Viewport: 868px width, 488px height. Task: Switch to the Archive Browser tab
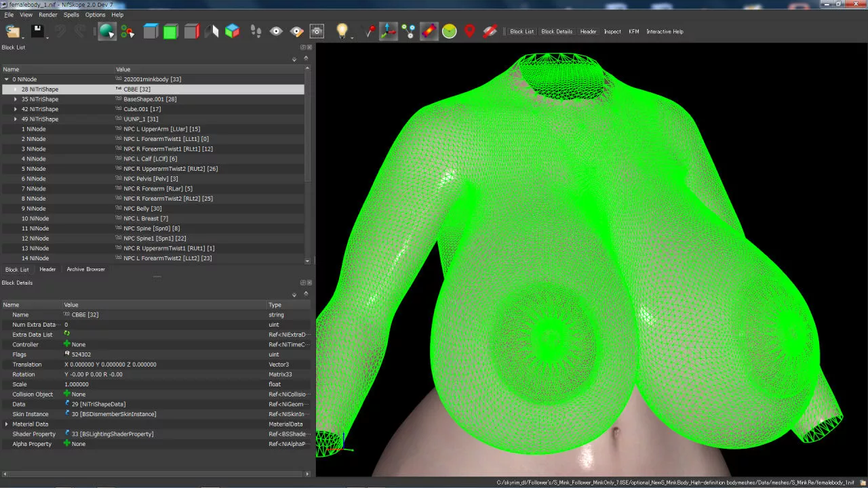85,269
